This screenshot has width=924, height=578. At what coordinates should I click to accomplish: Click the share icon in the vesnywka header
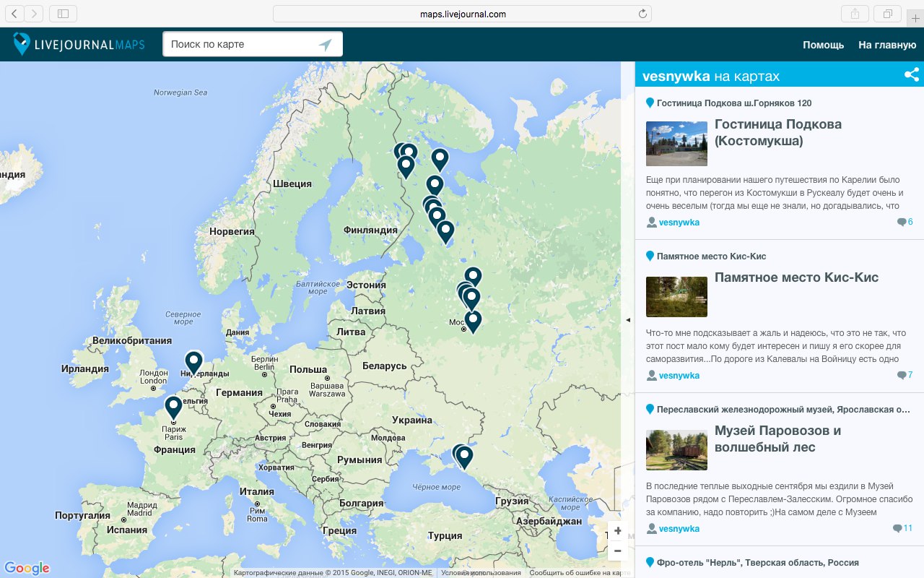pos(911,74)
